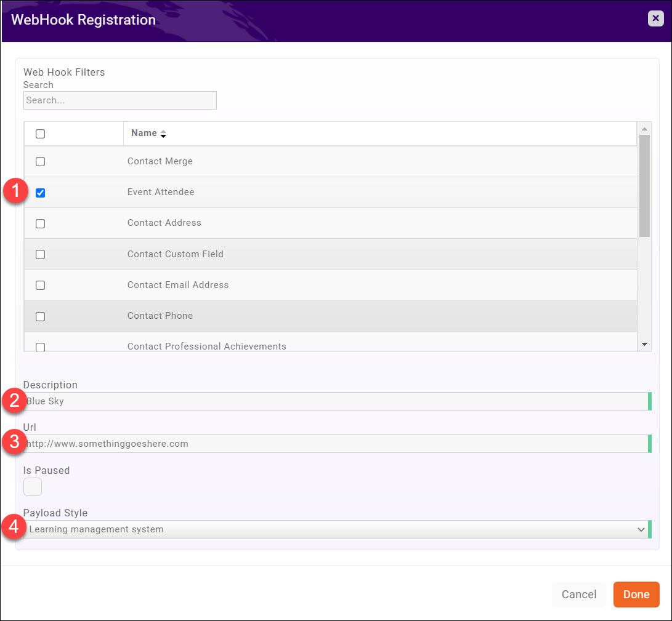The width and height of the screenshot is (672, 621).
Task: Click the Payload Style chevron arrow
Action: [x=640, y=529]
